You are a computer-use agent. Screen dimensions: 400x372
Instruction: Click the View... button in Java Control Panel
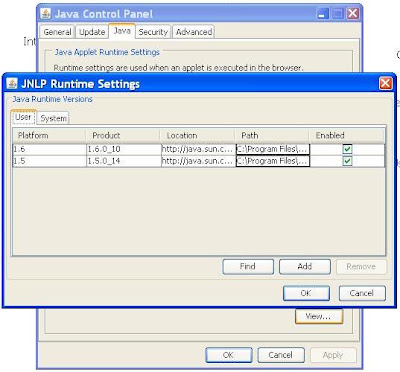(319, 316)
